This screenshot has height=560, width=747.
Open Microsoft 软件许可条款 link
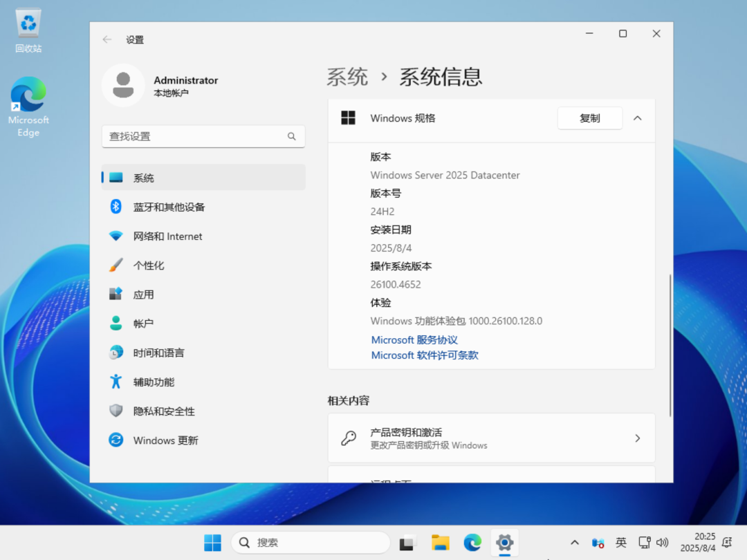coord(425,355)
